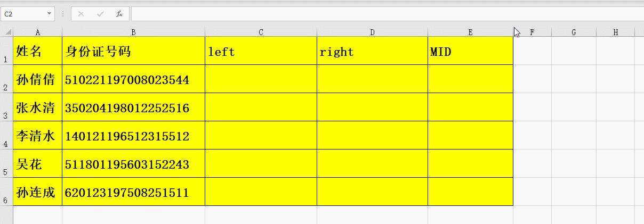This screenshot has height=224, width=644.
Task: Click the Enter checkmark icon in formula bar
Action: [100, 14]
